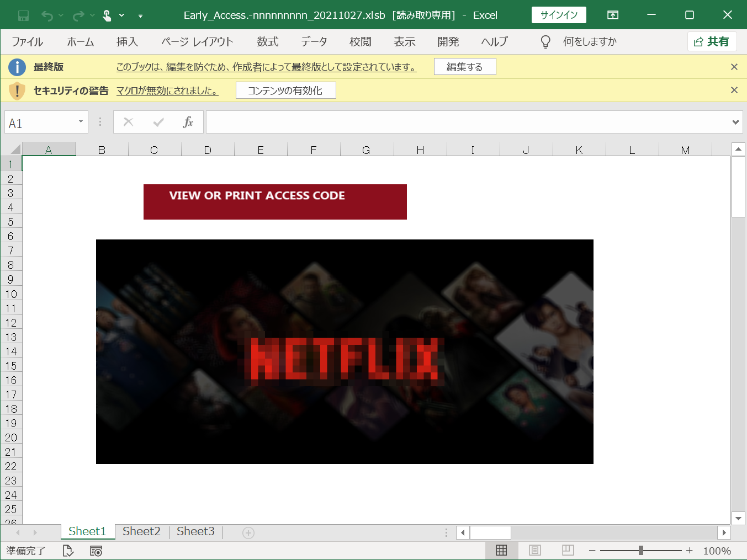Switch to the ホーム ribbon tab
The height and width of the screenshot is (560, 747).
81,42
